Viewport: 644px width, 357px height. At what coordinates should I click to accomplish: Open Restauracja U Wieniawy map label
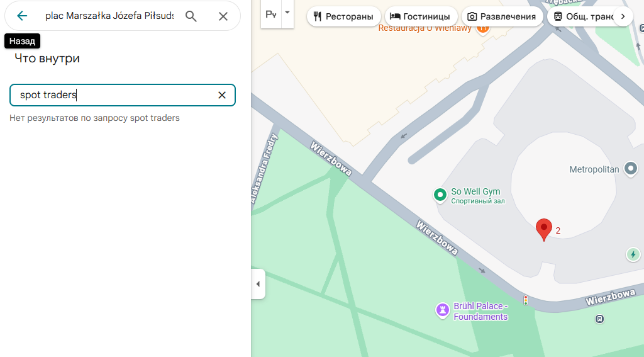(x=425, y=28)
